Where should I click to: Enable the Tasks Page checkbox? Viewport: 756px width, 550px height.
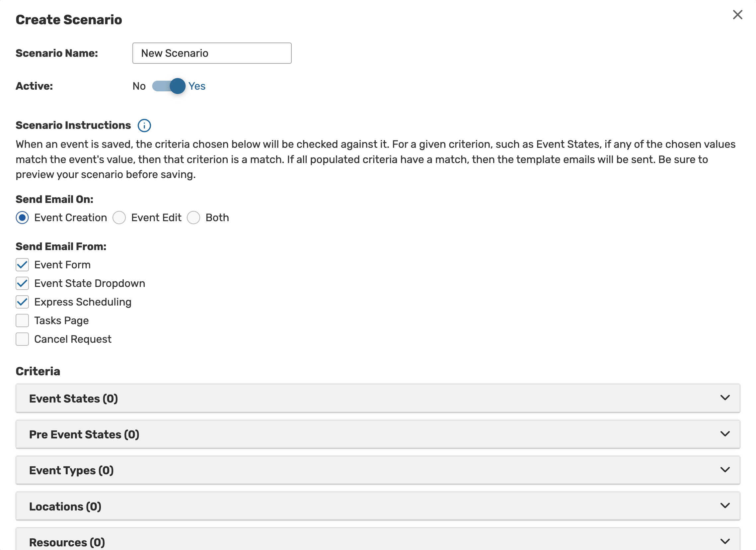tap(22, 321)
